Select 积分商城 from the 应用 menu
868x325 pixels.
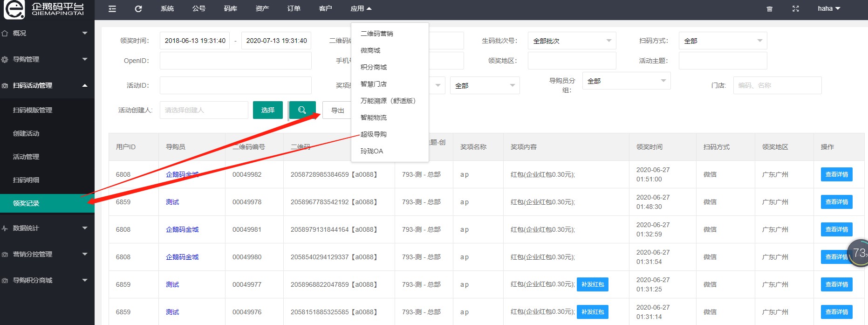tap(374, 67)
